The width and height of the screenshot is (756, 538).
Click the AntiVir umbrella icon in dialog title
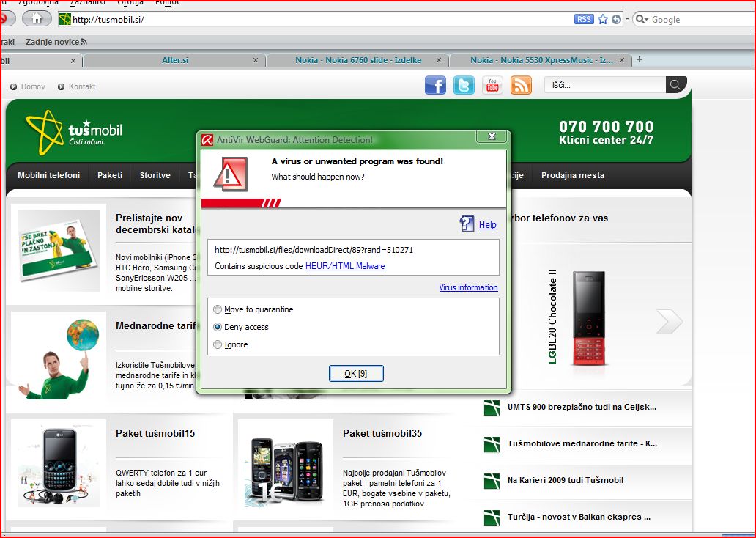207,140
